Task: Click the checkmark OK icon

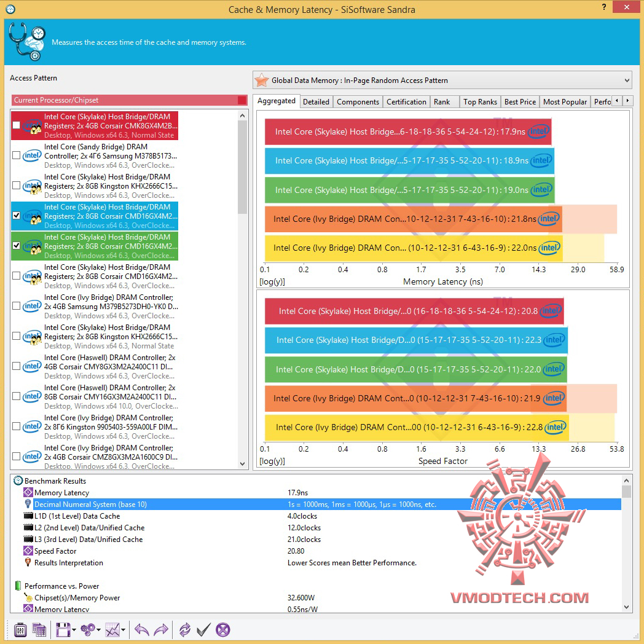Action: pos(204,630)
